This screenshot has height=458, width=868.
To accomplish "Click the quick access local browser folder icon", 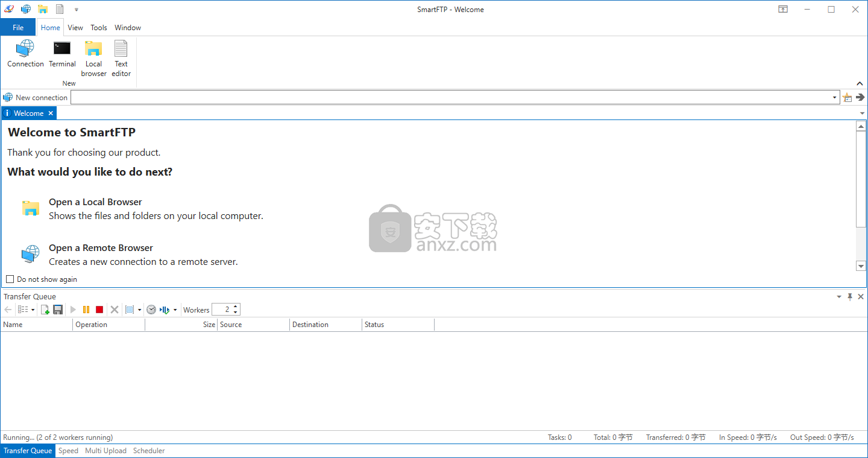I will click(x=43, y=9).
